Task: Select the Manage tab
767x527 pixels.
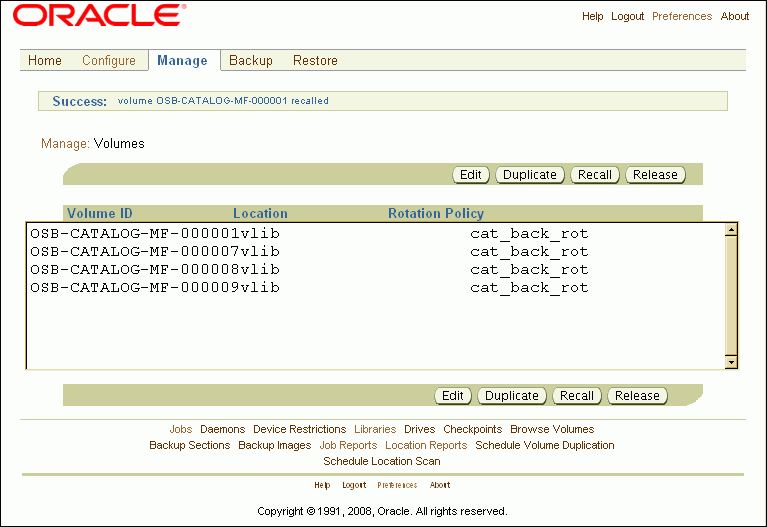Action: pos(182,60)
